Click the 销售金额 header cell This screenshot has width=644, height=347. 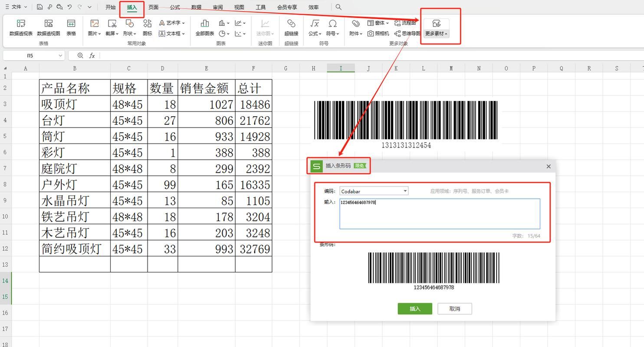click(206, 88)
